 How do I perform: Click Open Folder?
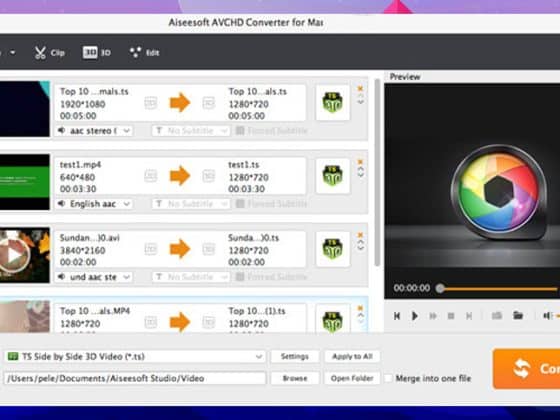[x=352, y=378]
